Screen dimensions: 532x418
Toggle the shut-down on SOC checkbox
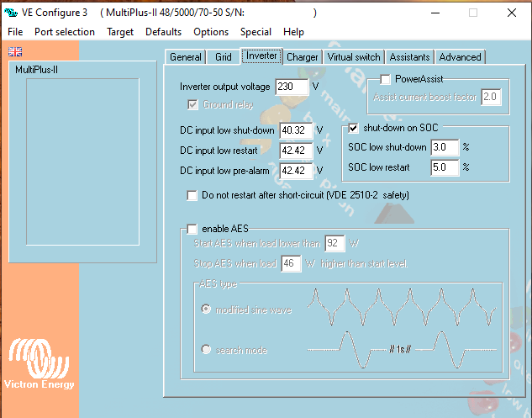click(x=354, y=129)
